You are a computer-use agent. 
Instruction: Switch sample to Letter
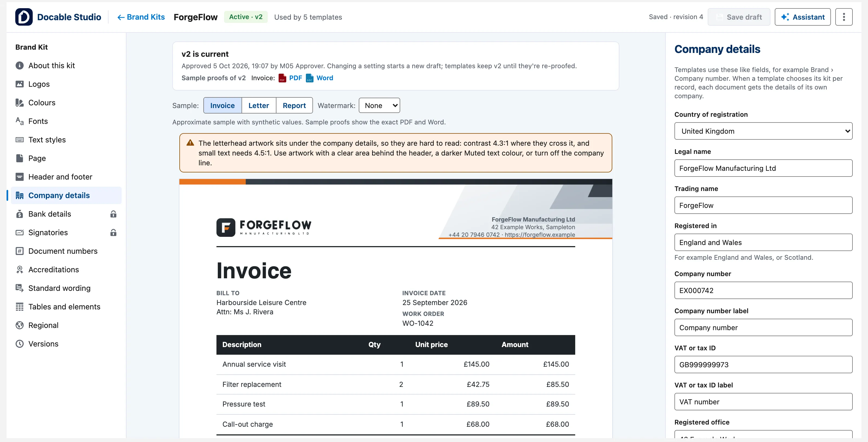(258, 106)
